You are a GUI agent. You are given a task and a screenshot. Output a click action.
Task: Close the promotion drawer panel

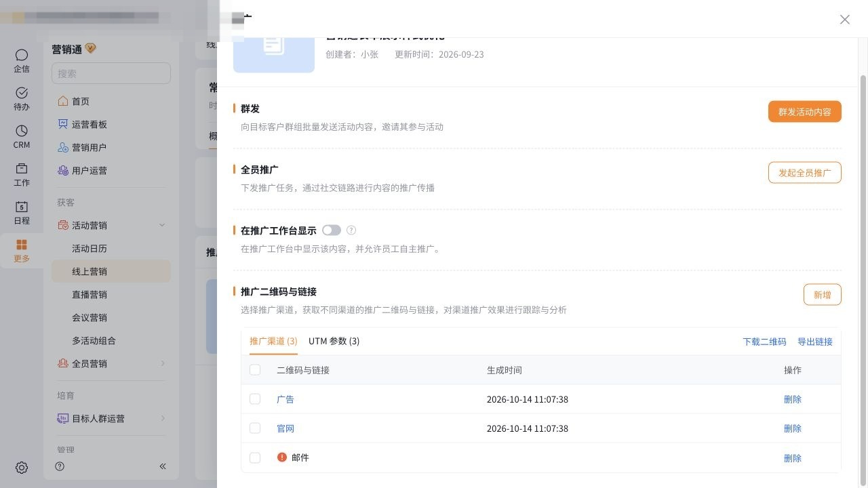pyautogui.click(x=845, y=20)
